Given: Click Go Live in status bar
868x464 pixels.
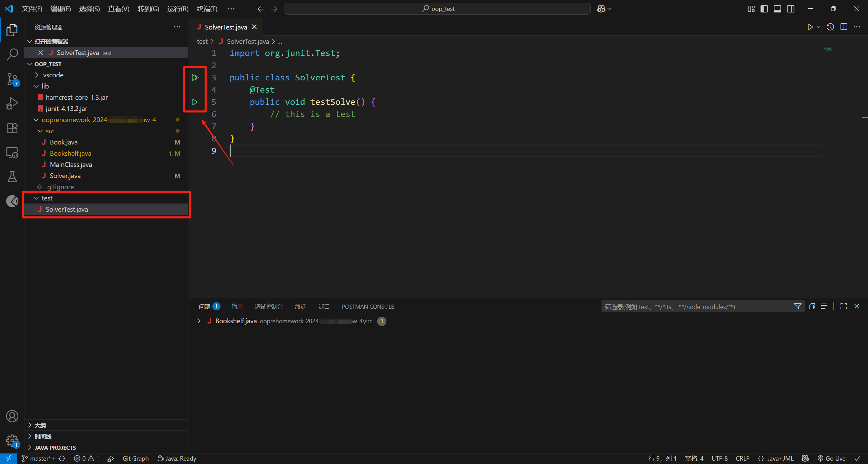Looking at the screenshot, I should 832,458.
